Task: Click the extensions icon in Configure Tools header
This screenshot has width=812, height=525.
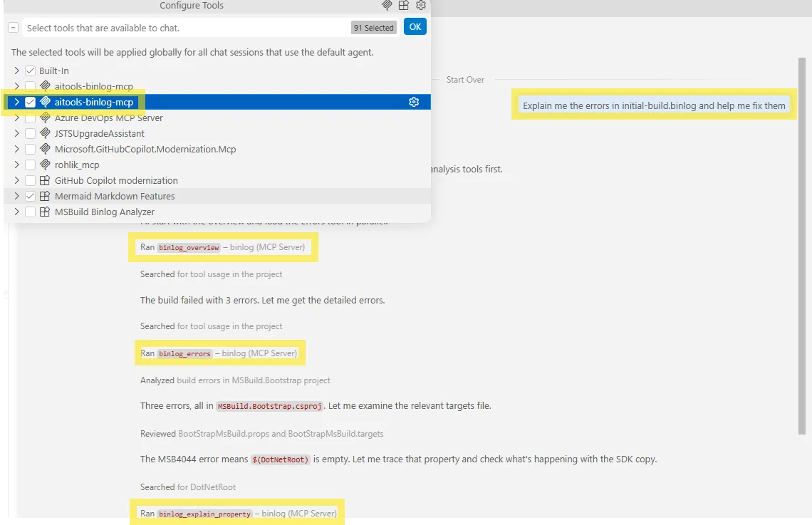Action: click(403, 5)
